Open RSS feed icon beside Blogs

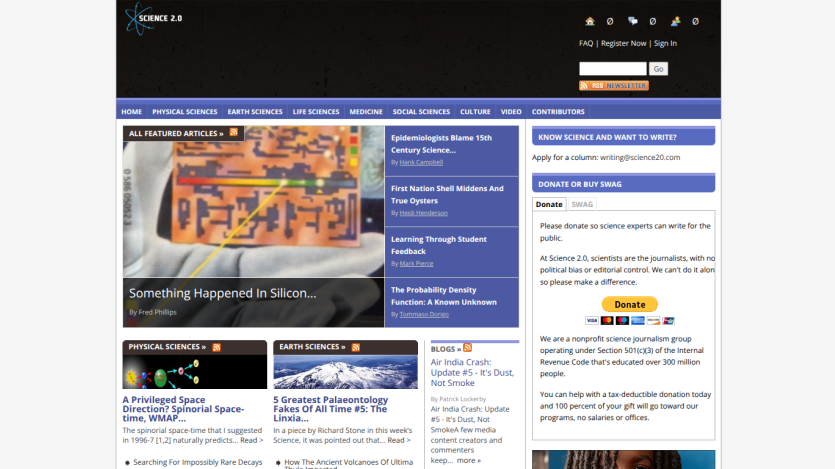point(468,348)
